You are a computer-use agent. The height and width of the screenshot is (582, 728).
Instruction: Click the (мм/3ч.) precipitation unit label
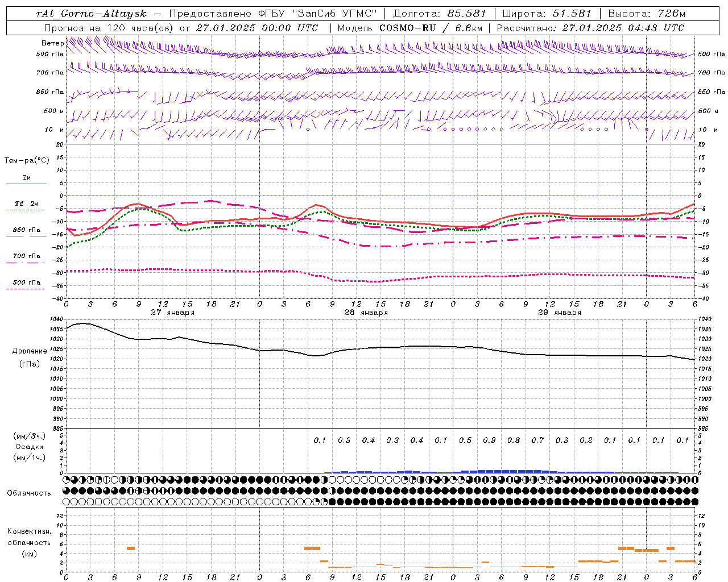click(x=30, y=436)
